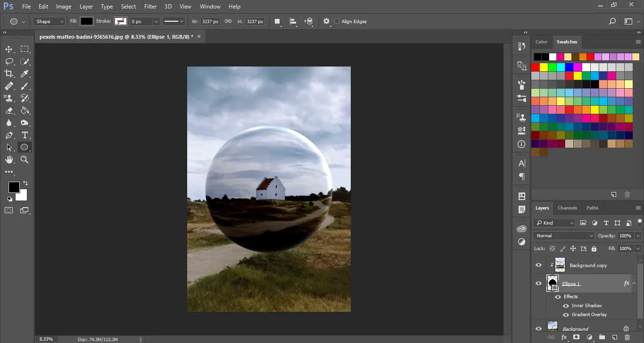Open the layer blending mode dropdown
The height and width of the screenshot is (343, 644).
(563, 235)
